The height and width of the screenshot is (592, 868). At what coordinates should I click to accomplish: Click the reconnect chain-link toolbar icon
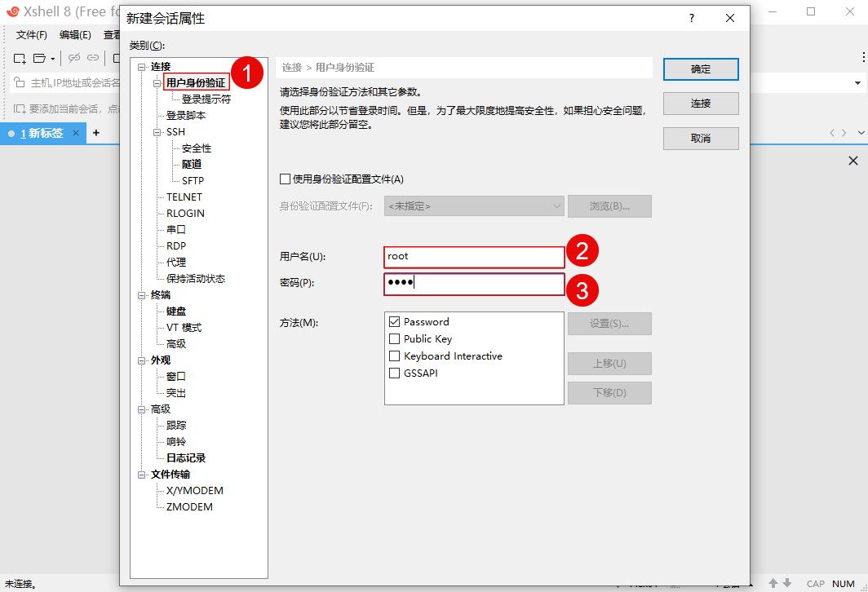tap(93, 58)
